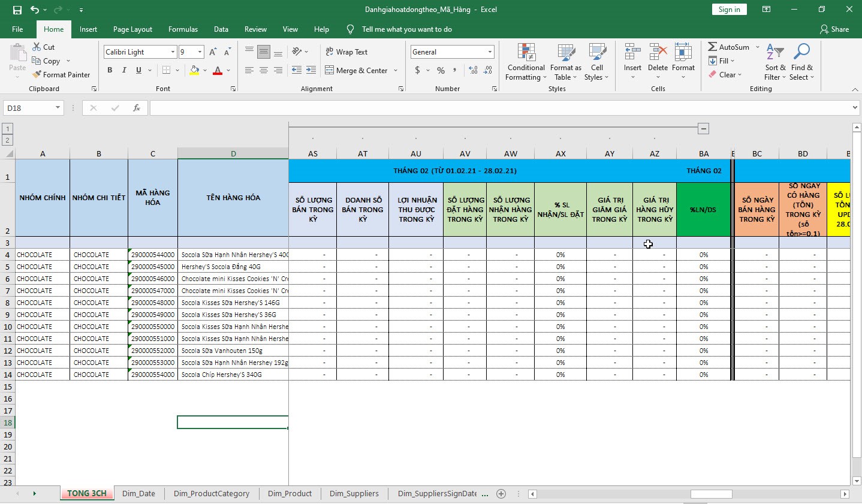Toggle align text left

[249, 70]
